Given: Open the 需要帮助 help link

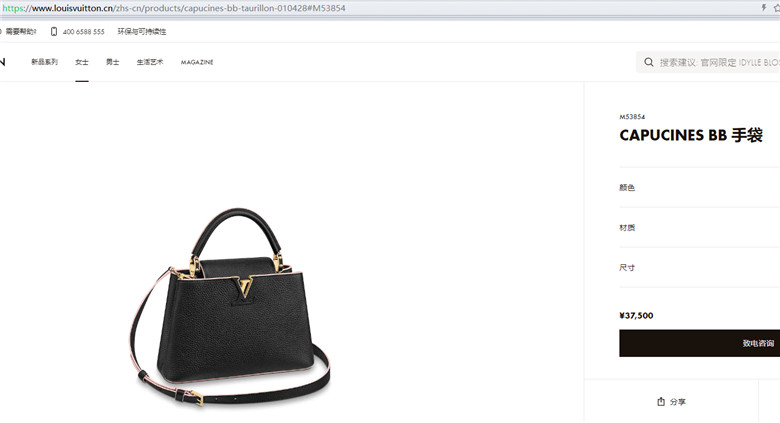Looking at the screenshot, I should coord(20,31).
